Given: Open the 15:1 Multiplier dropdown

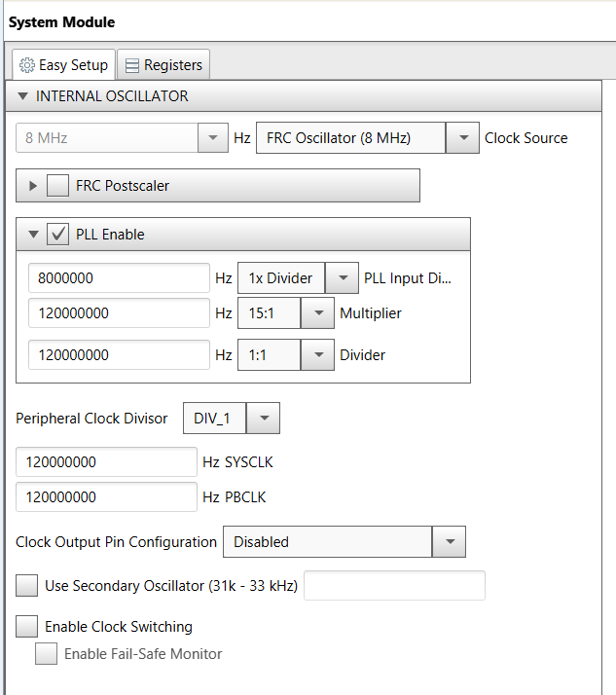Looking at the screenshot, I should (317, 312).
